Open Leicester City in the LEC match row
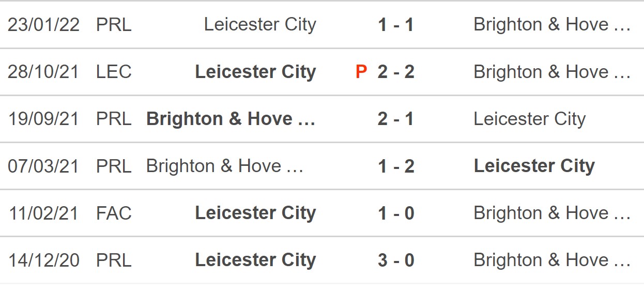 255,72
